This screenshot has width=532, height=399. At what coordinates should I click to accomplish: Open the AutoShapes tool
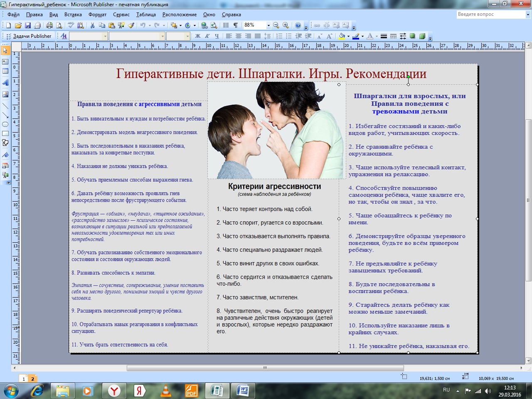pos(5,143)
